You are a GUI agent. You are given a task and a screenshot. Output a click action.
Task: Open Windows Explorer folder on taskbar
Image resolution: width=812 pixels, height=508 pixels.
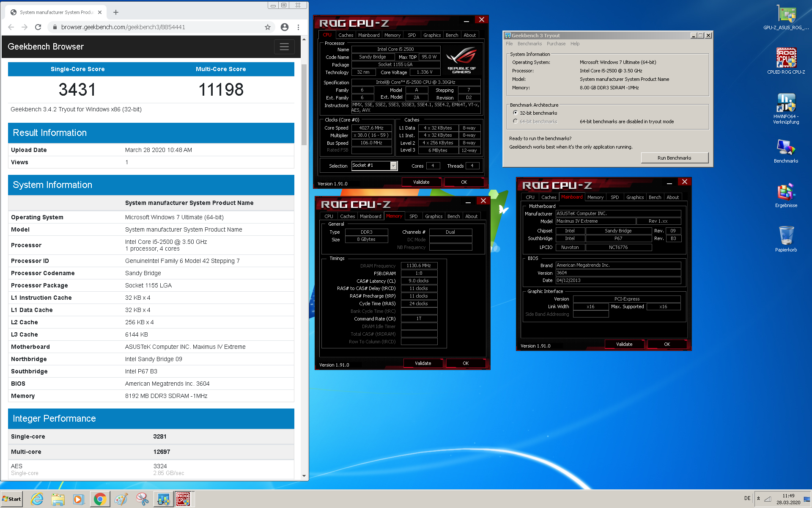click(58, 499)
